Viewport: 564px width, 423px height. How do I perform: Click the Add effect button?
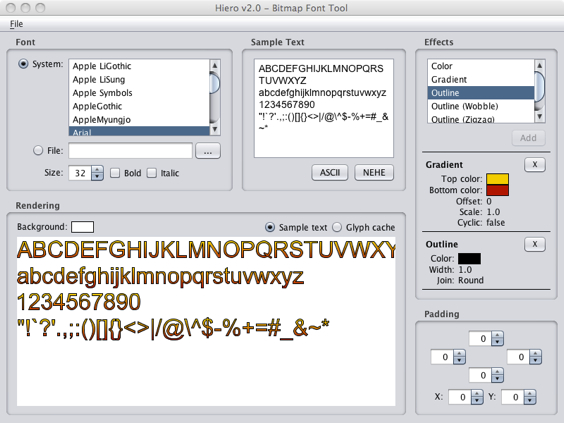528,138
